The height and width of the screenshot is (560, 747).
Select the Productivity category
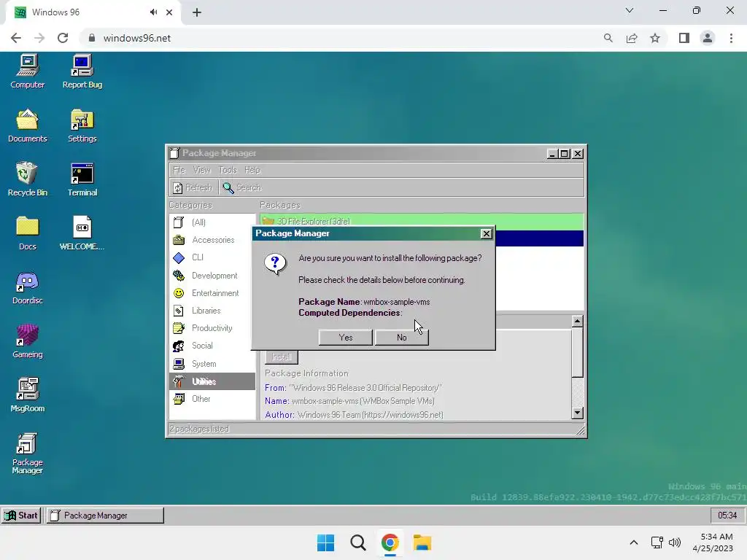212,328
